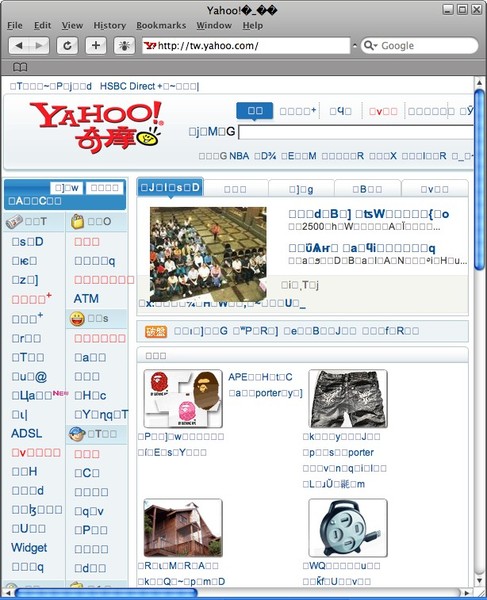The height and width of the screenshot is (600, 487).
Task: Click the blue-cap avatar sidebar icon
Action: (77, 434)
